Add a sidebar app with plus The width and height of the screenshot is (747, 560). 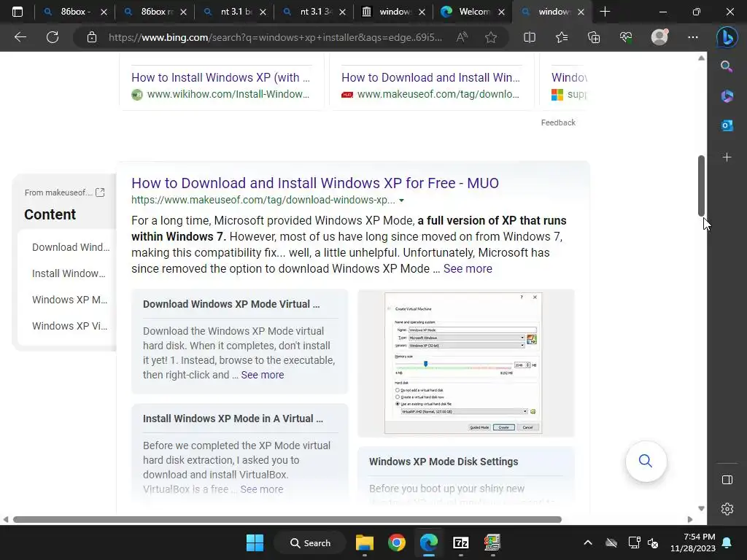727,157
